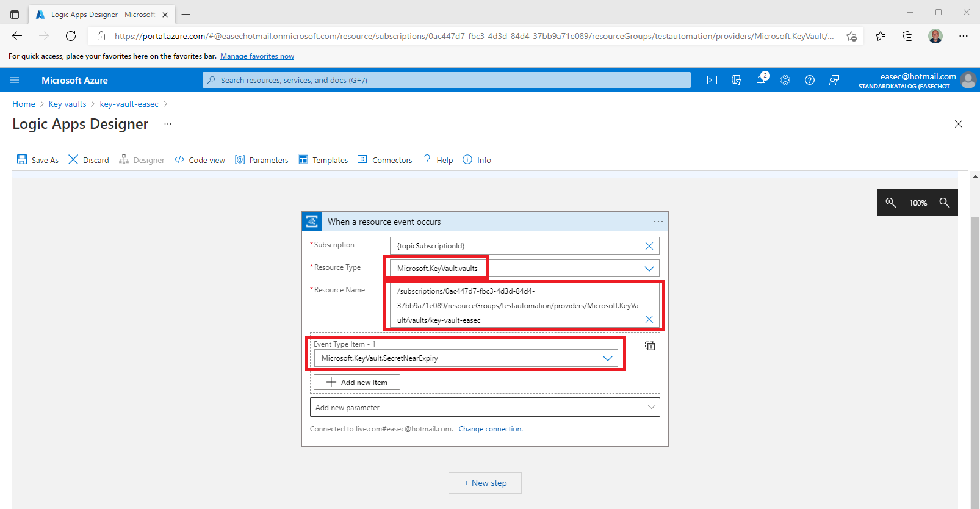This screenshot has height=509, width=980.
Task: Click the zoom in magnifier icon
Action: click(x=891, y=203)
